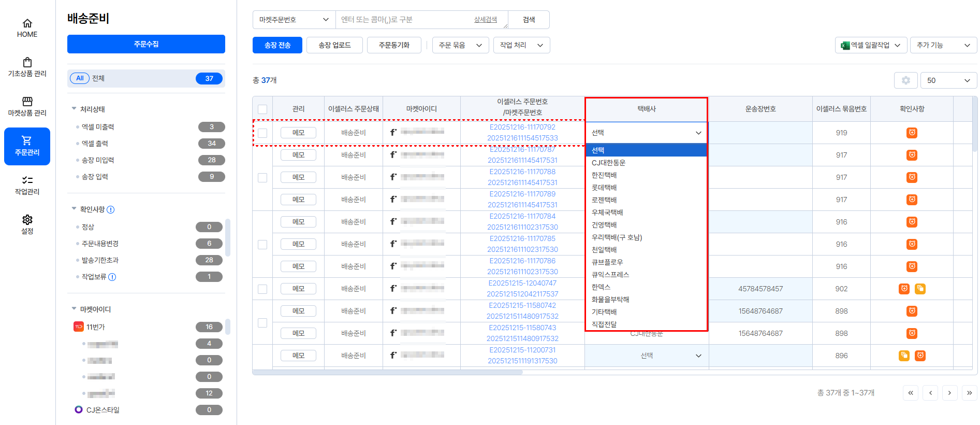
Task: Check the first order row checkbox
Action: coord(262,133)
